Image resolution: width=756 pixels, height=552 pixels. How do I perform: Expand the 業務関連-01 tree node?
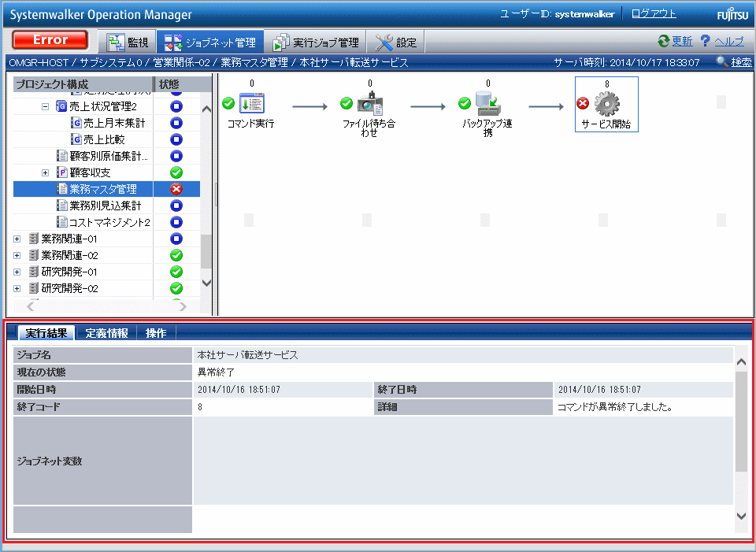click(x=17, y=239)
